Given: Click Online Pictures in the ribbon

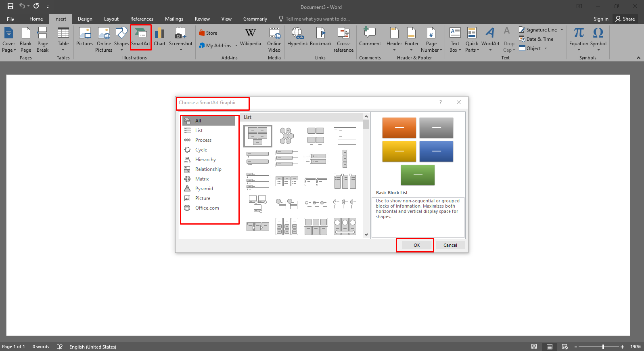Looking at the screenshot, I should coord(104,40).
